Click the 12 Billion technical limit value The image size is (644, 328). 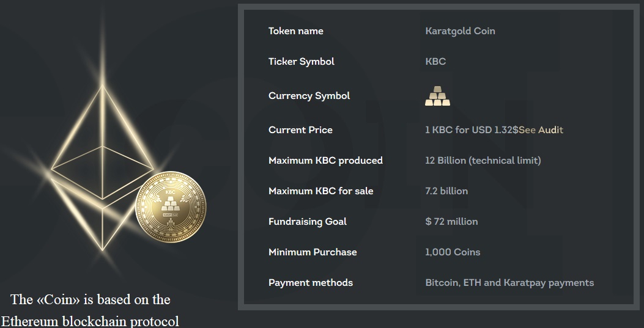tap(483, 161)
